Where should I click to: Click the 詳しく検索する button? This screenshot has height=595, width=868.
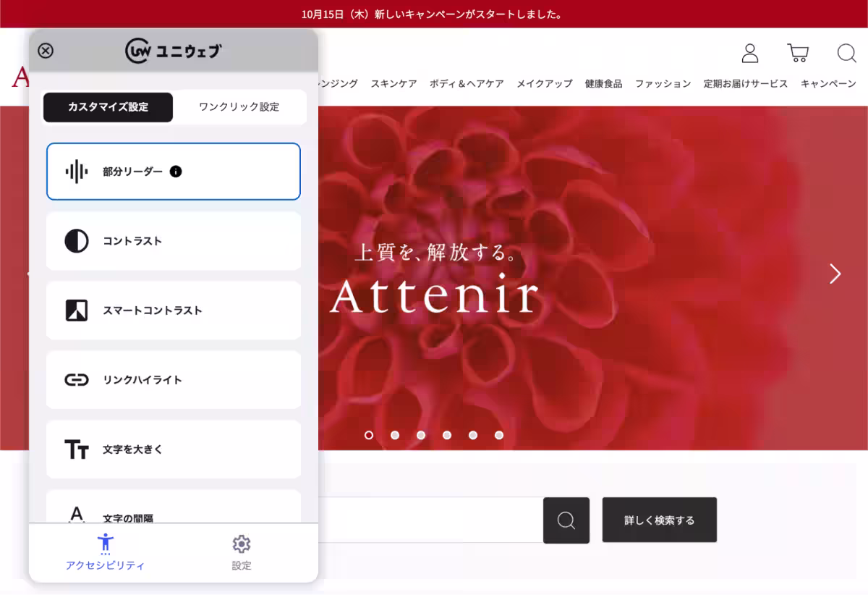tap(660, 520)
